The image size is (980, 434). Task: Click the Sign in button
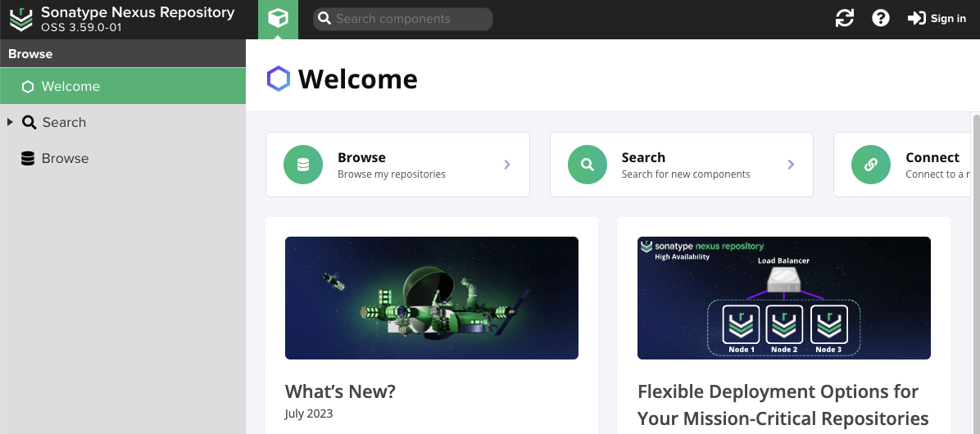[937, 19]
